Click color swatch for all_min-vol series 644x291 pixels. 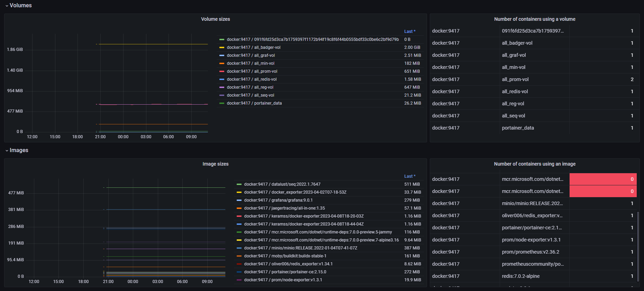click(x=222, y=63)
